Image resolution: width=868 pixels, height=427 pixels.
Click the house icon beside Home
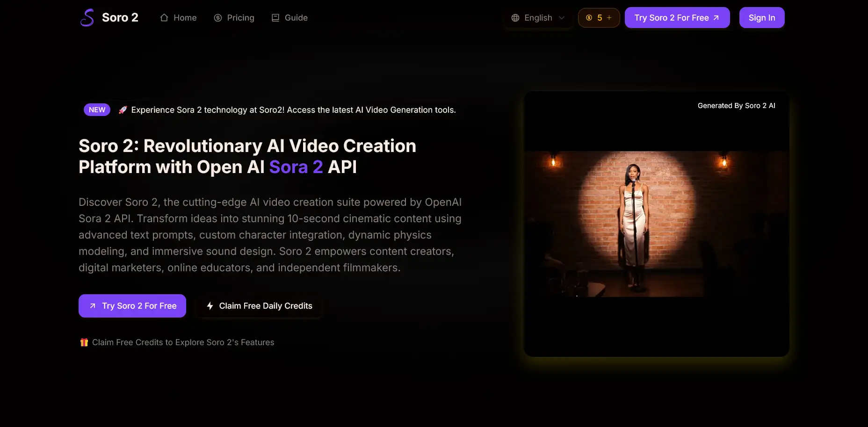tap(164, 18)
